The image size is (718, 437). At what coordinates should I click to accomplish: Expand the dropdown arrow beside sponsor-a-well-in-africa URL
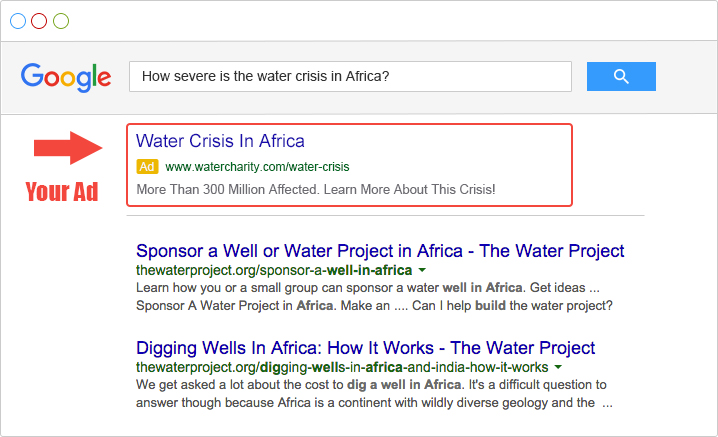pos(422,270)
